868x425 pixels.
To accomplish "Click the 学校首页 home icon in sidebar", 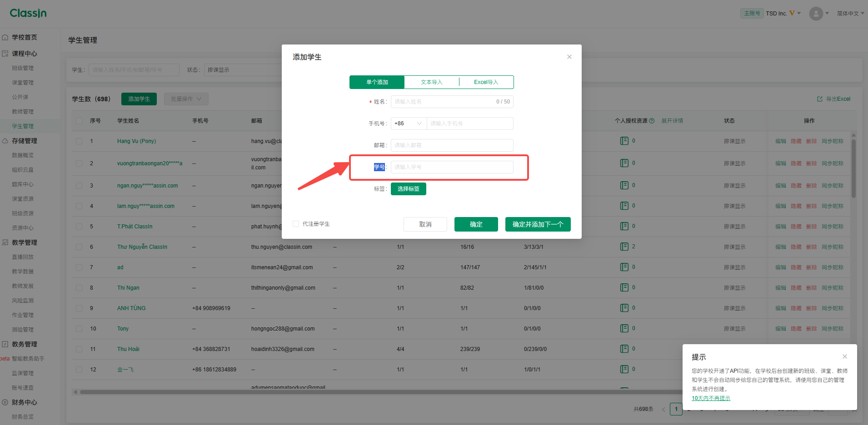I will [x=5, y=37].
